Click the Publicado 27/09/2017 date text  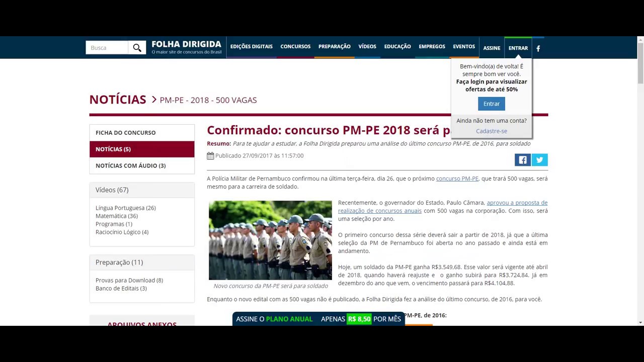260,156
